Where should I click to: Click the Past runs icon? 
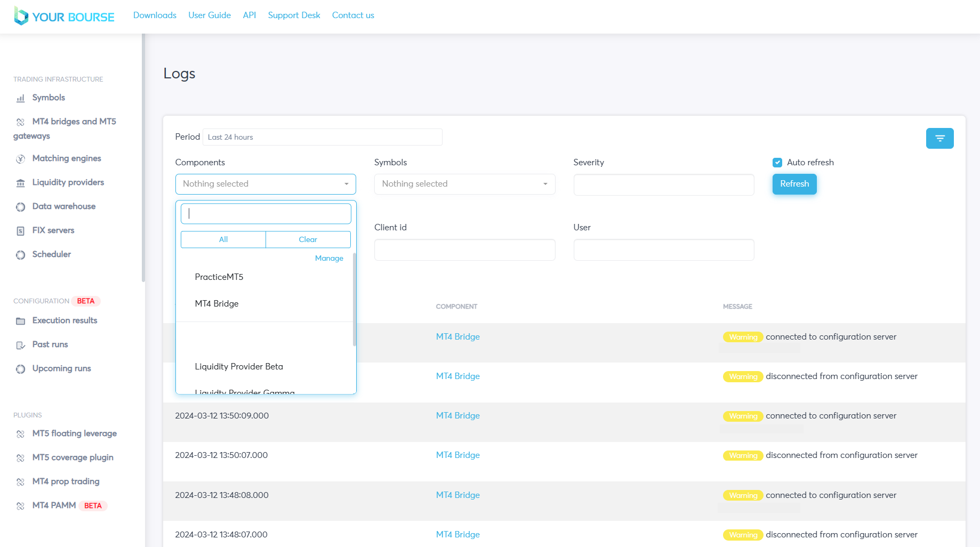click(x=20, y=345)
